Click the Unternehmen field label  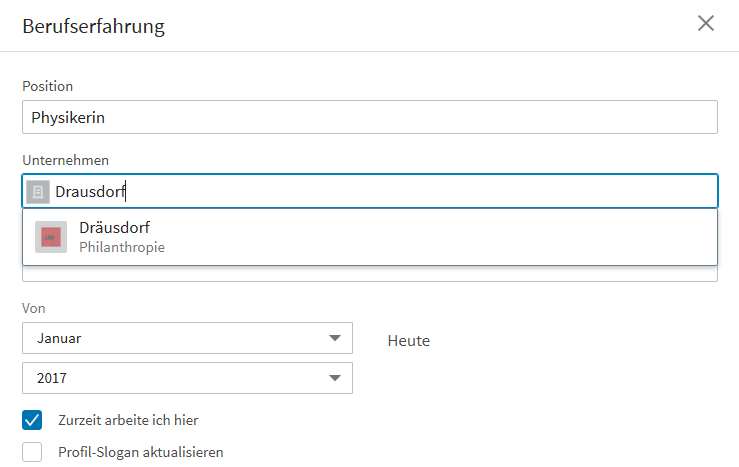point(66,160)
